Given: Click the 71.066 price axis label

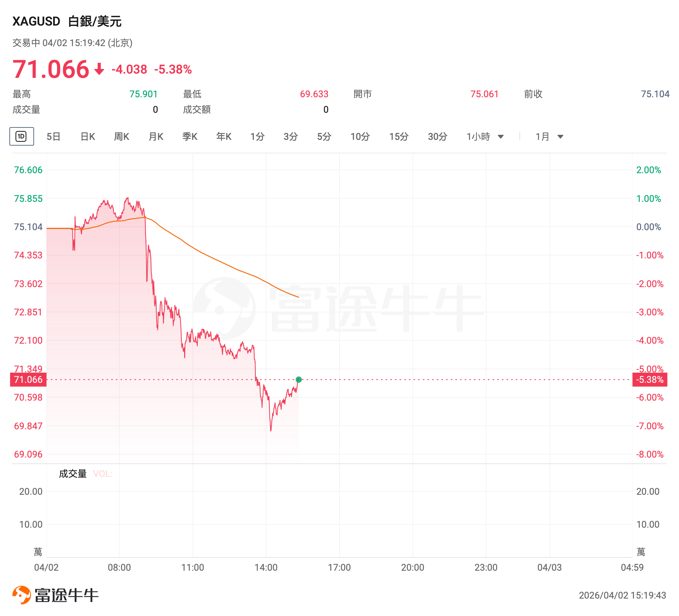Looking at the screenshot, I should (x=28, y=380).
